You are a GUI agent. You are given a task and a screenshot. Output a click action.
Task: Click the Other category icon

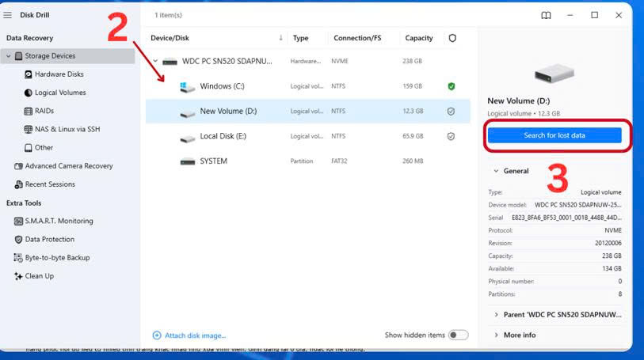28,148
